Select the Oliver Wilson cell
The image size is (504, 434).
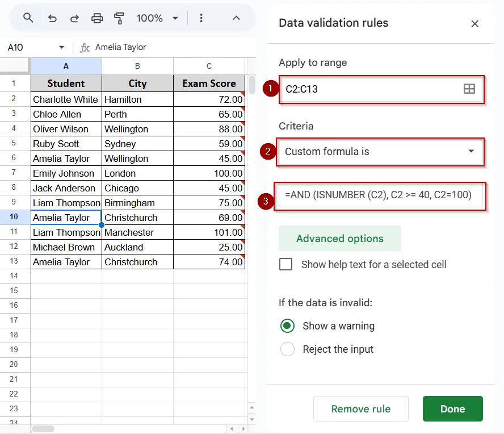click(66, 129)
